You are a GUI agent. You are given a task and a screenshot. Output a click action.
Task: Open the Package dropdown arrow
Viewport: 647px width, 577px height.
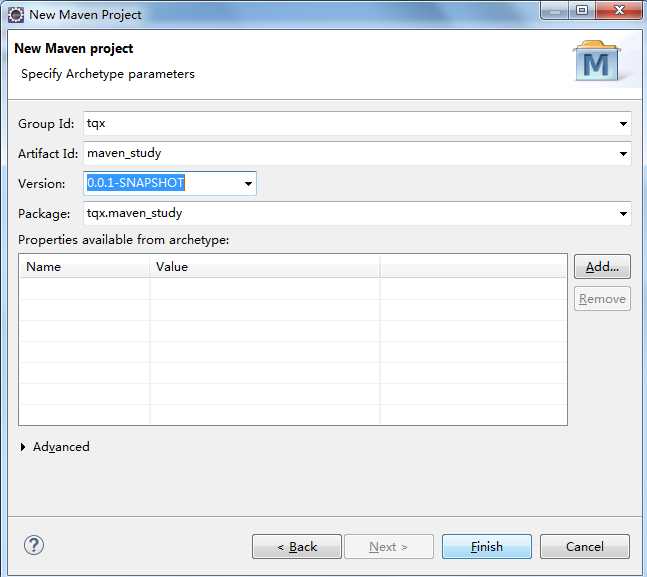[623, 213]
